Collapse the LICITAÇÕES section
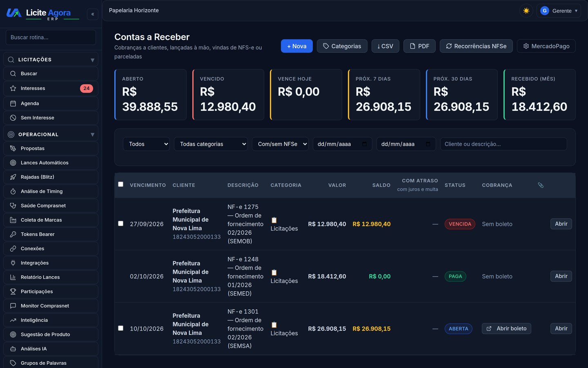This screenshot has width=588, height=368. [x=51, y=60]
